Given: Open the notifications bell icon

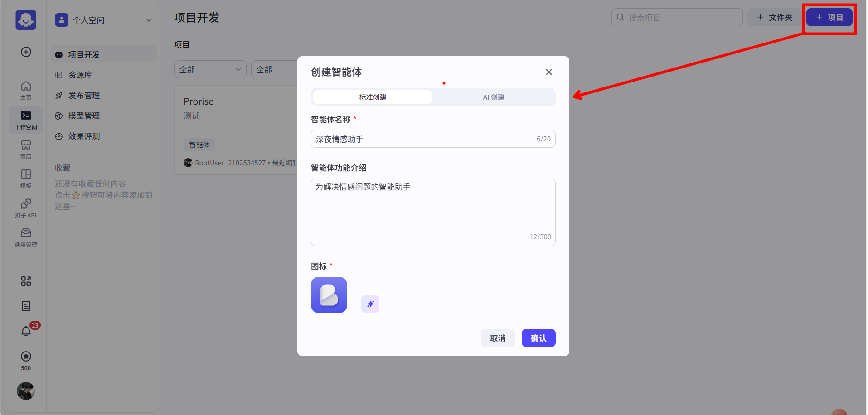Looking at the screenshot, I should pyautogui.click(x=26, y=331).
